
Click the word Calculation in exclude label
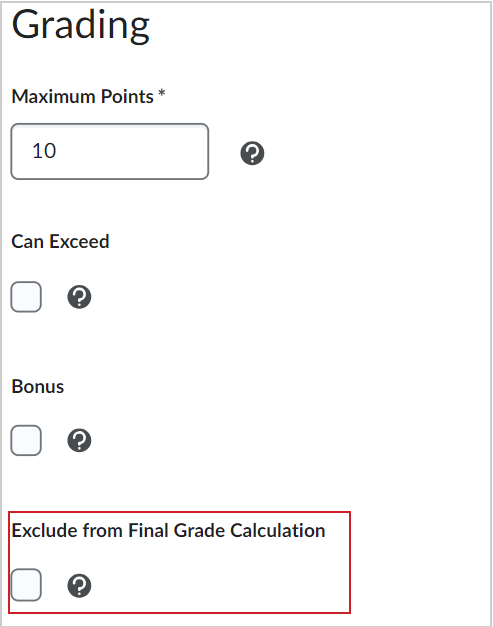click(278, 531)
